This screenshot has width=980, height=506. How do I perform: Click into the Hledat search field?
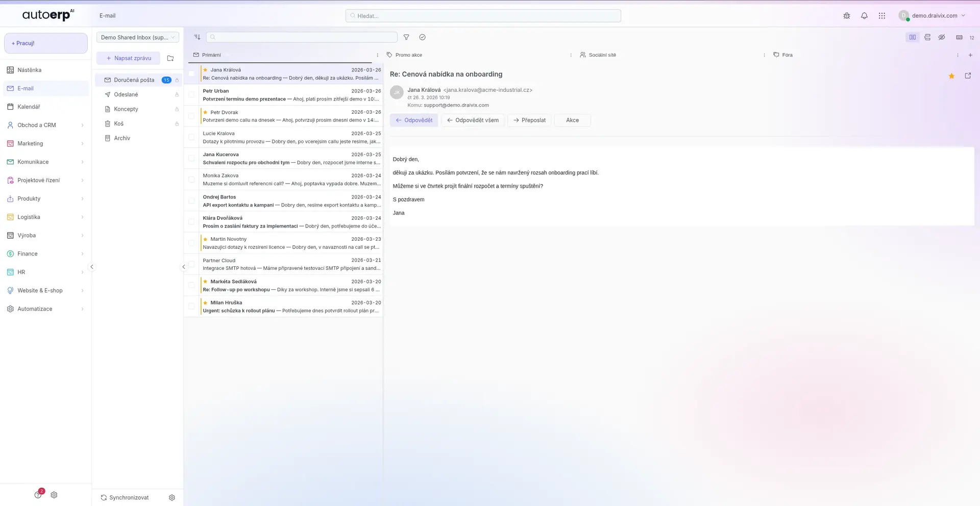[x=482, y=15]
